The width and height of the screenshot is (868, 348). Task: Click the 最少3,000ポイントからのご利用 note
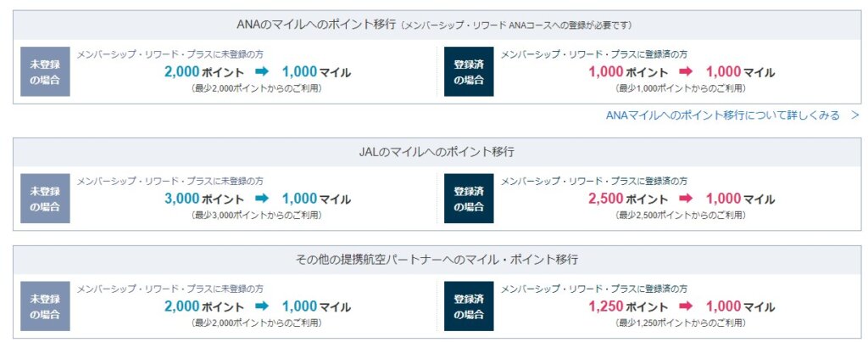[256, 215]
